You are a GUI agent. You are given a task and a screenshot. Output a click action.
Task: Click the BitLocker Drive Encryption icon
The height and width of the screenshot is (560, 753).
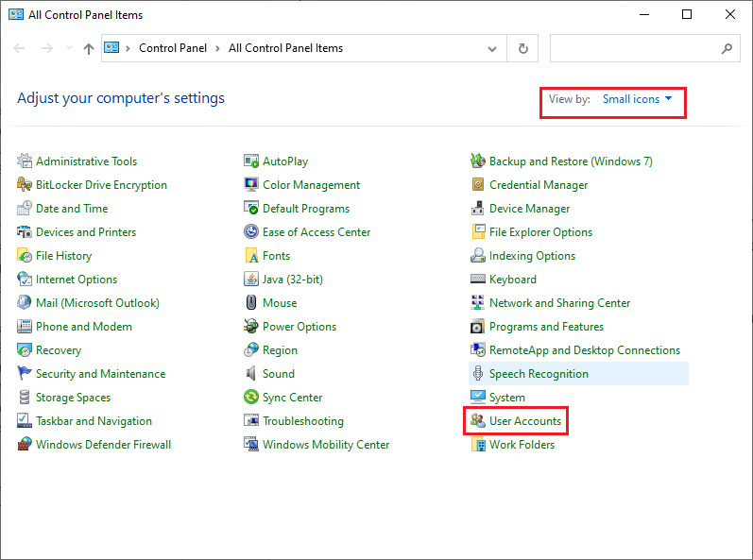tap(25, 185)
